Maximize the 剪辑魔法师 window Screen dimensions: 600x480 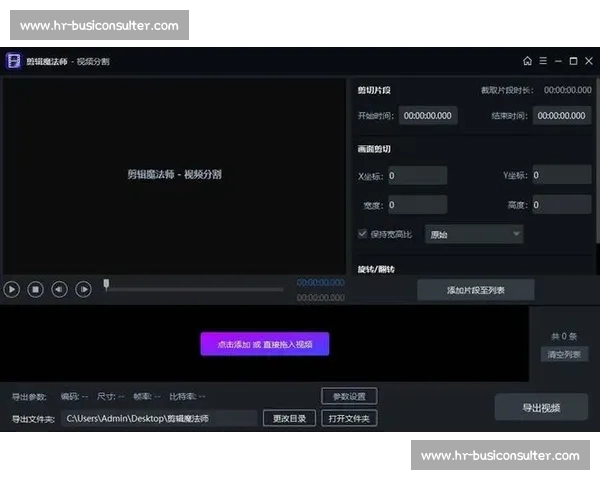(573, 61)
